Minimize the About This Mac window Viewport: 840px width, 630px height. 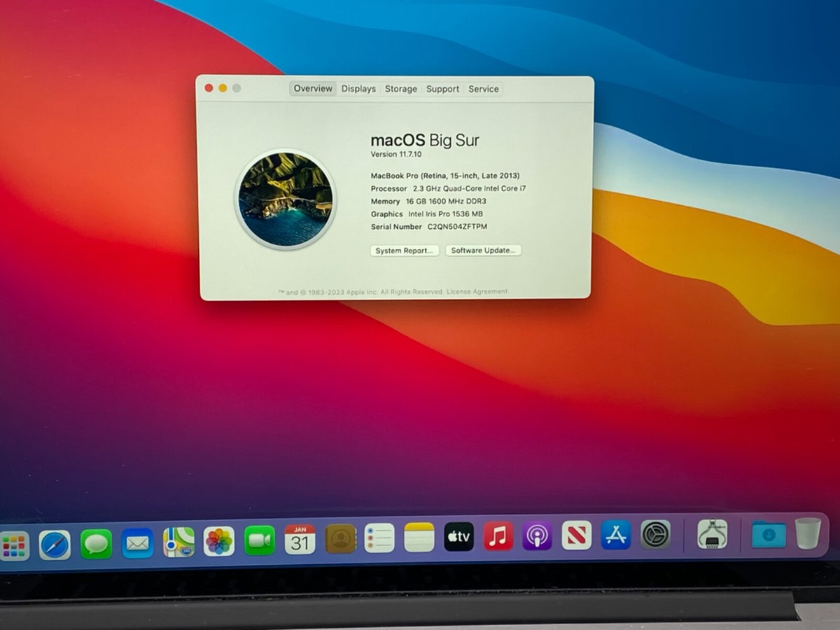(223, 88)
